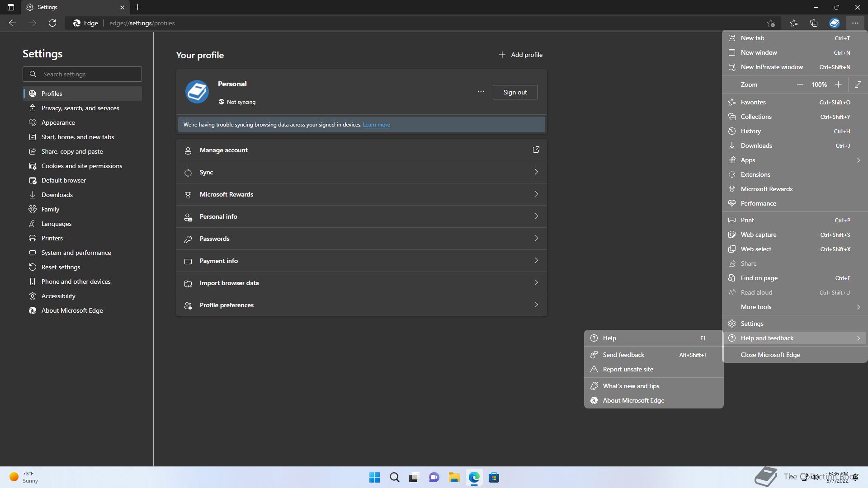This screenshot has width=868, height=488.
Task: Expand Payment info row
Action: click(362, 261)
